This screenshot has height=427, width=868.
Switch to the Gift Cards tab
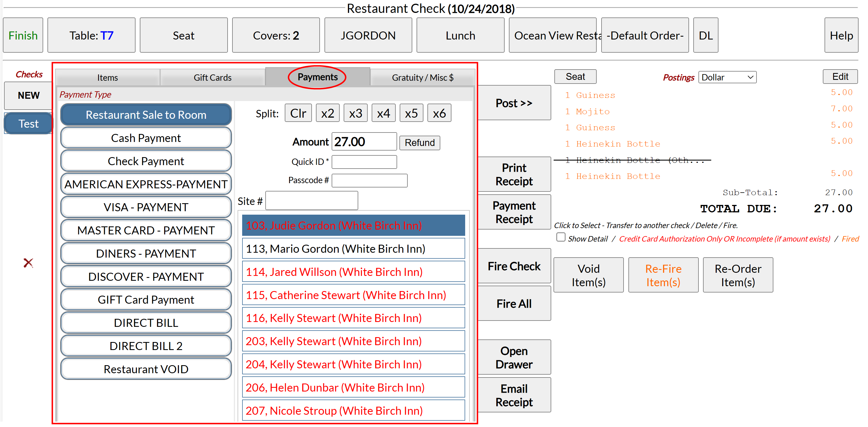pos(212,78)
